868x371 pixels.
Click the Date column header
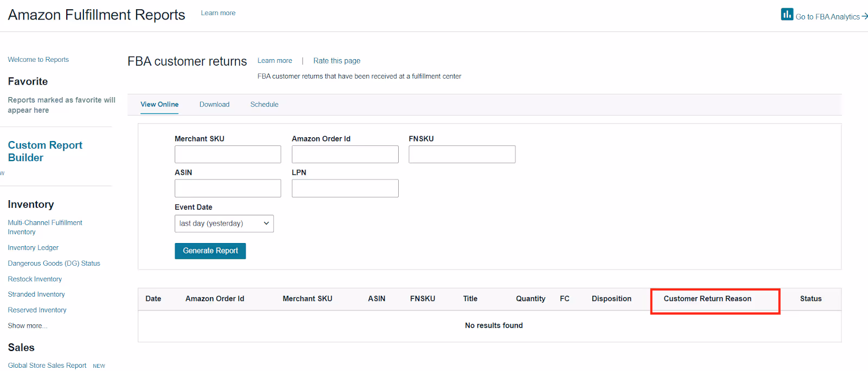coord(153,299)
